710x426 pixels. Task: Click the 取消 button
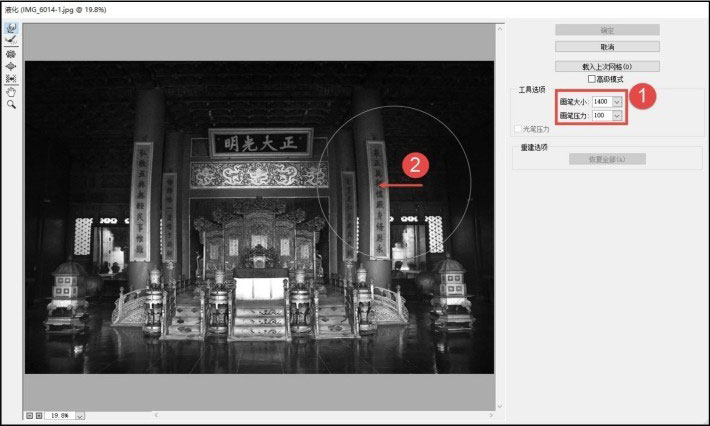607,47
